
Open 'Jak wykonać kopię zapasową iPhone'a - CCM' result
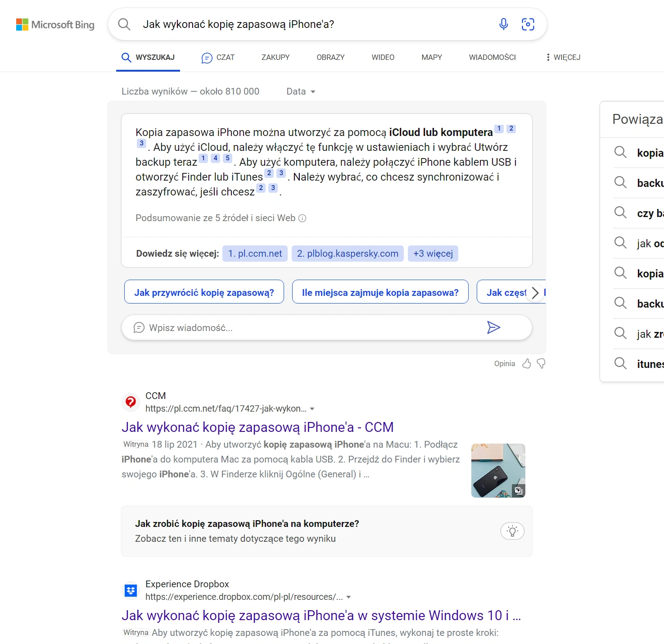(257, 427)
